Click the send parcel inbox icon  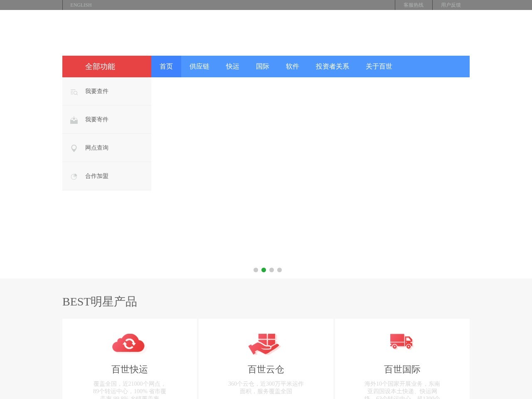[74, 120]
